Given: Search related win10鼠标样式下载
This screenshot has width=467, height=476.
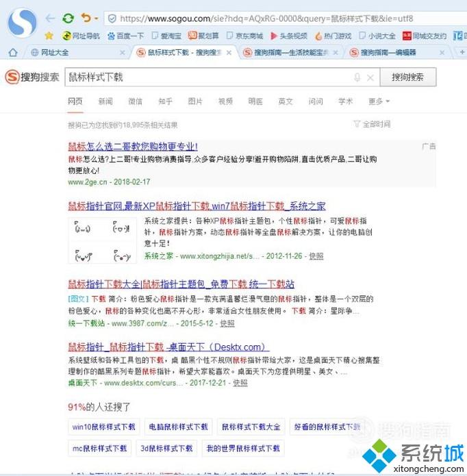Looking at the screenshot, I should (x=104, y=427).
